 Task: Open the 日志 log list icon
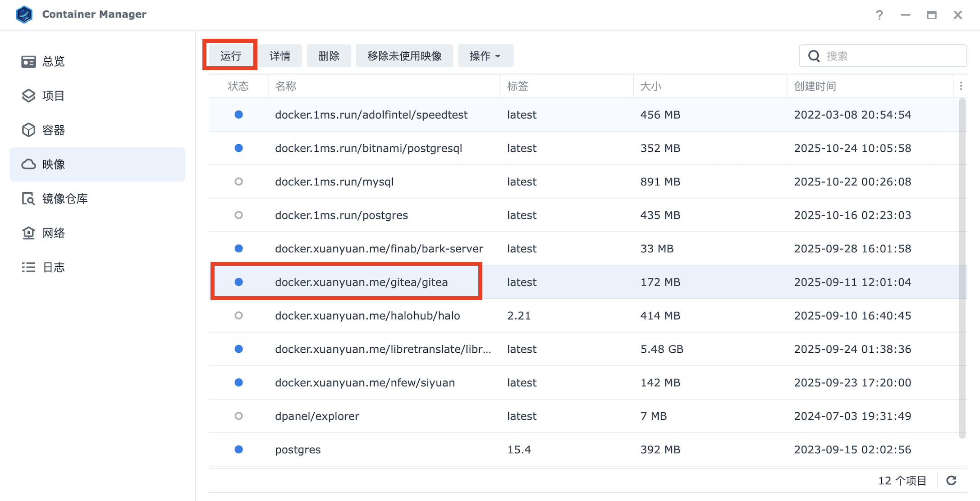click(x=28, y=267)
